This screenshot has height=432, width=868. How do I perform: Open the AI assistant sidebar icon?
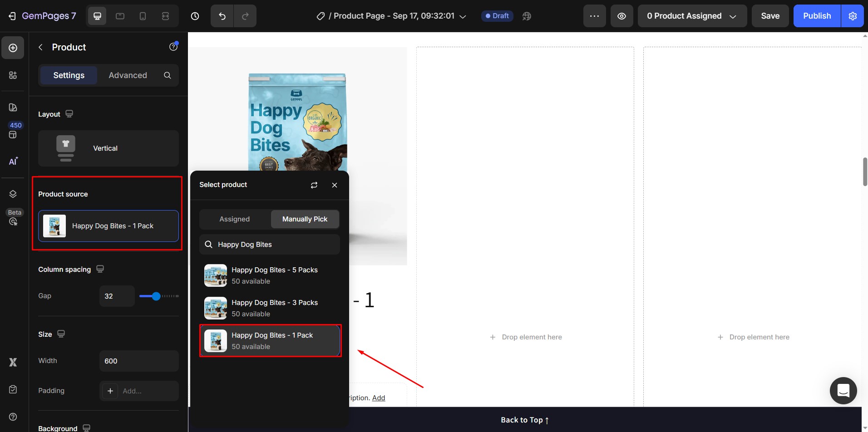pyautogui.click(x=13, y=161)
